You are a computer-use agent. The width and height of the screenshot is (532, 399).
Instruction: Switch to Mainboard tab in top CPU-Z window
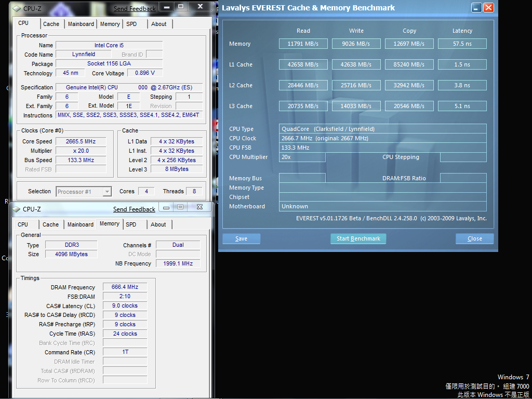81,24
